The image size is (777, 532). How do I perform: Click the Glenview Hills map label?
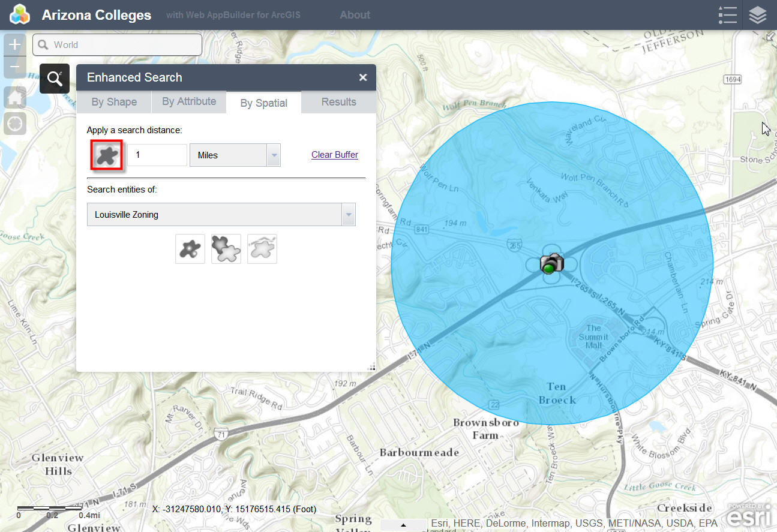pos(58,465)
